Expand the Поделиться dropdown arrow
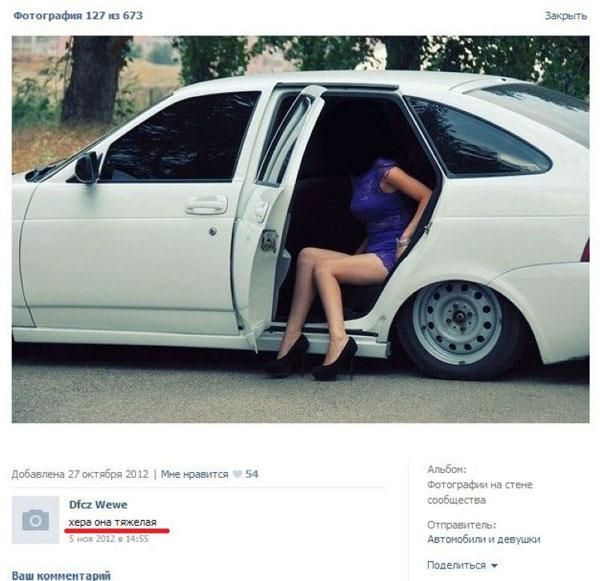 (494, 565)
